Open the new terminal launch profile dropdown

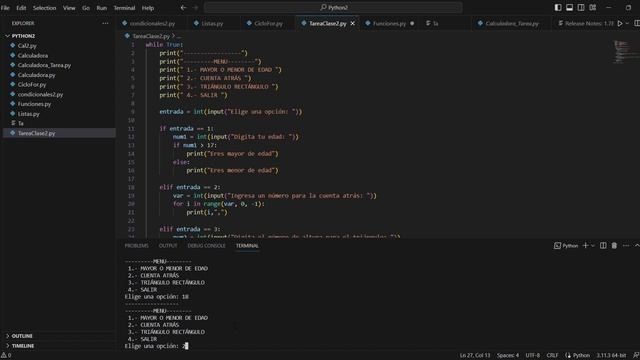pos(593,246)
